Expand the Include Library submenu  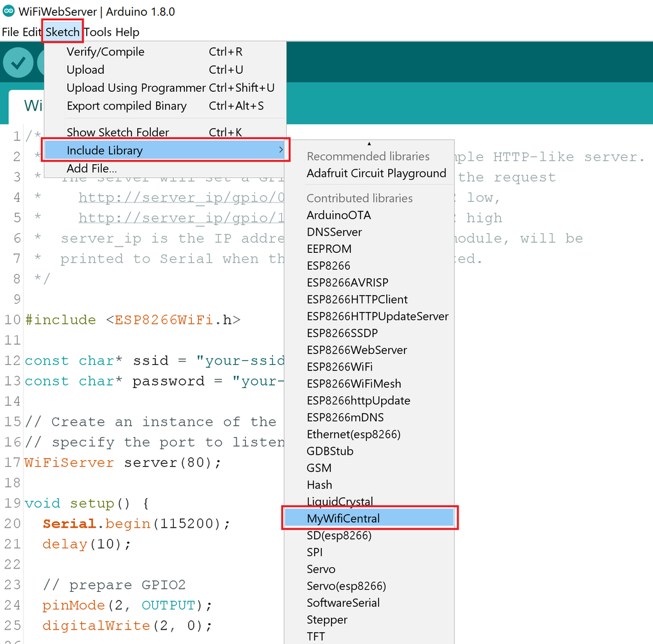click(x=165, y=150)
